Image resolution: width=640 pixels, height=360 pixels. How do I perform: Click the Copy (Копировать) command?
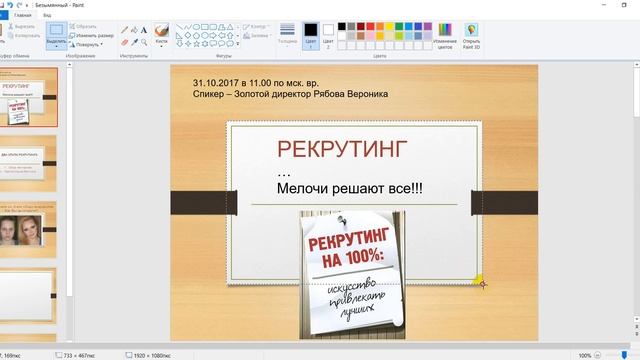point(24,36)
